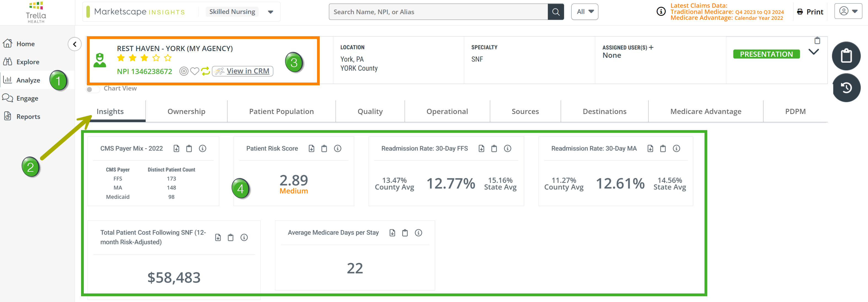Screen dimensions: 868x302
Task: Open the Skilled Nursing market dropdown
Action: coord(270,12)
